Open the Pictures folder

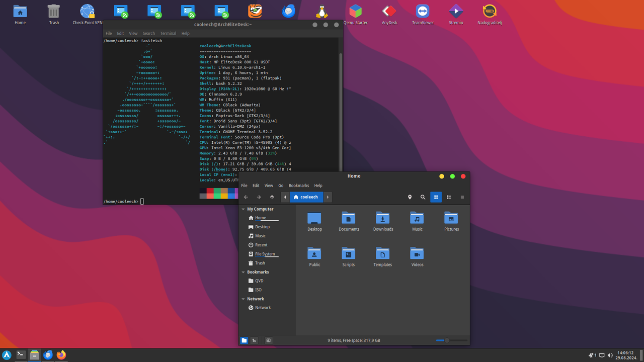451,221
